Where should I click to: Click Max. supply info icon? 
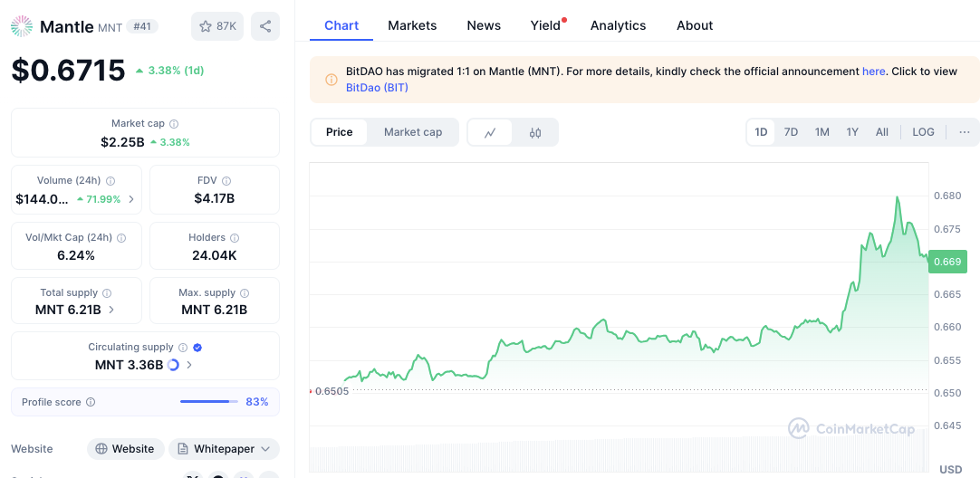(245, 292)
